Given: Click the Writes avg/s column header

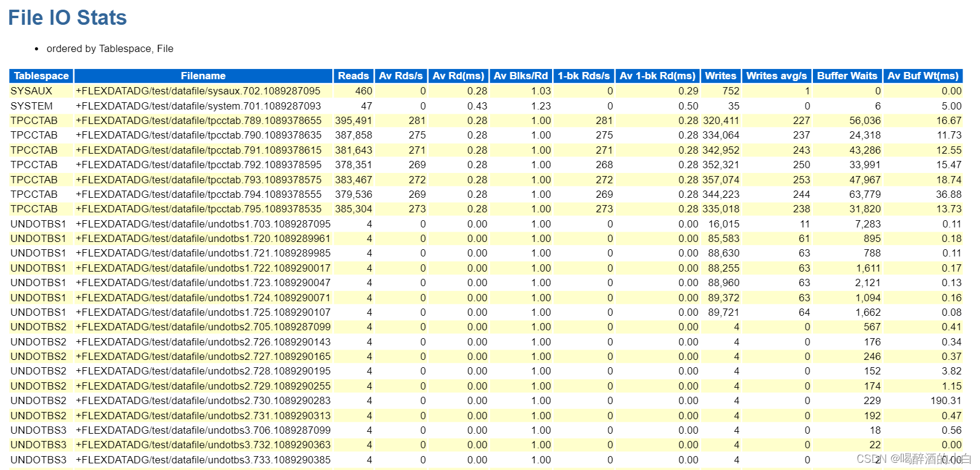Looking at the screenshot, I should click(x=776, y=76).
